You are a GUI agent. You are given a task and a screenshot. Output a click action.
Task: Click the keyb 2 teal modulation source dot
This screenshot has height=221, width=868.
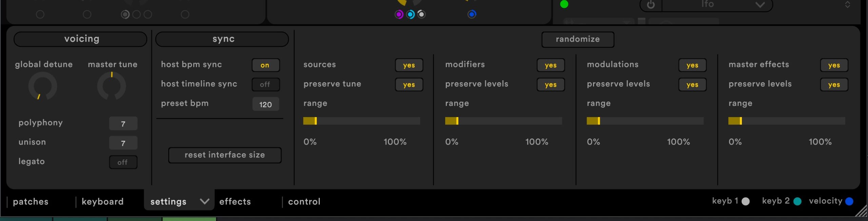tap(797, 201)
